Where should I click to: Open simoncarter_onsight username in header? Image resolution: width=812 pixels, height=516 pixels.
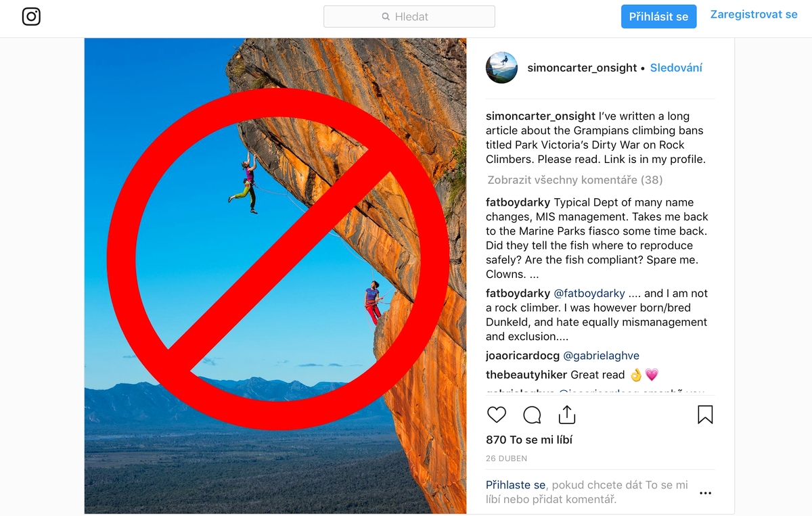582,68
